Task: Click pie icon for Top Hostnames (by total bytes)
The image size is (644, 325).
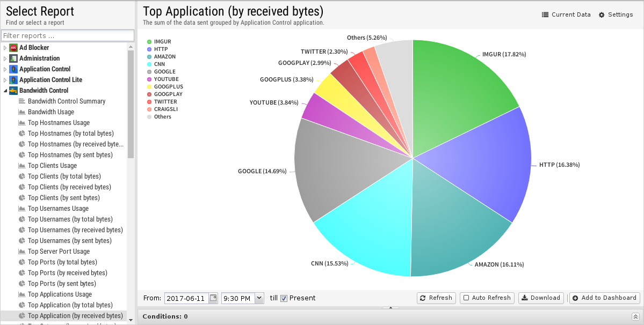Action: [x=22, y=133]
